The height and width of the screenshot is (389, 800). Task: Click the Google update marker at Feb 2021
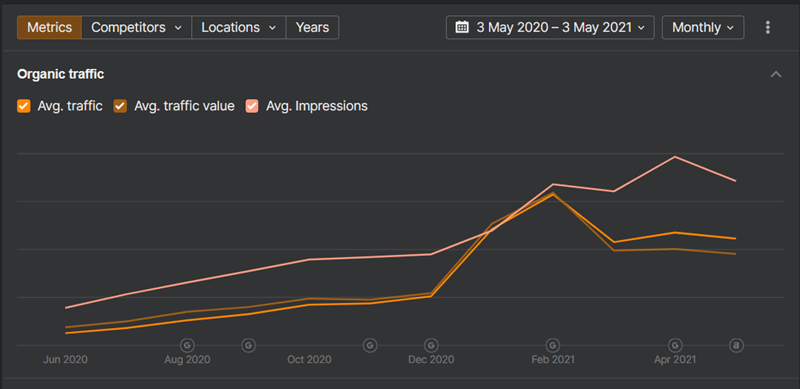pos(553,346)
